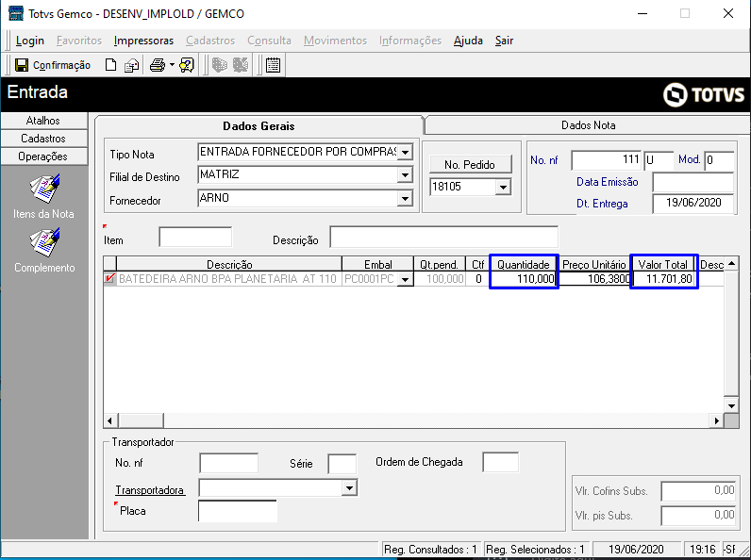Open the Login menu
This screenshot has height=560, width=751.
tap(29, 41)
